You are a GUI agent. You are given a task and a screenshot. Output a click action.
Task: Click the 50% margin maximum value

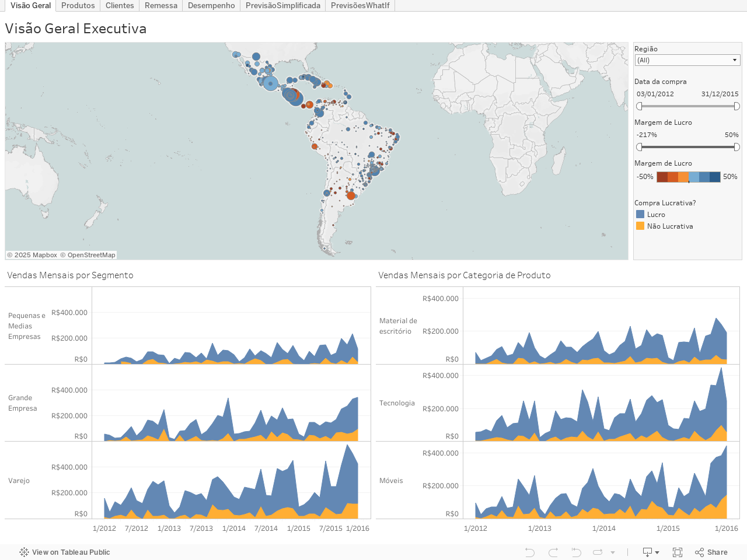[x=732, y=135]
